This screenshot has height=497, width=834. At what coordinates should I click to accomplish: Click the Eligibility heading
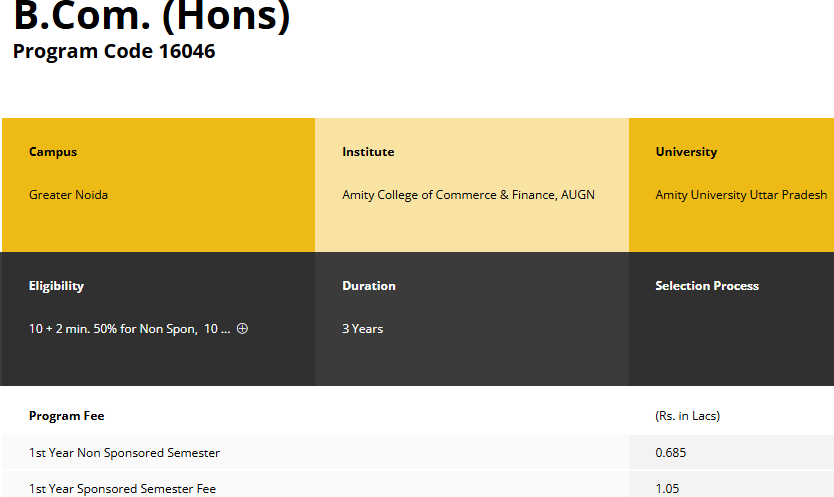tap(56, 286)
